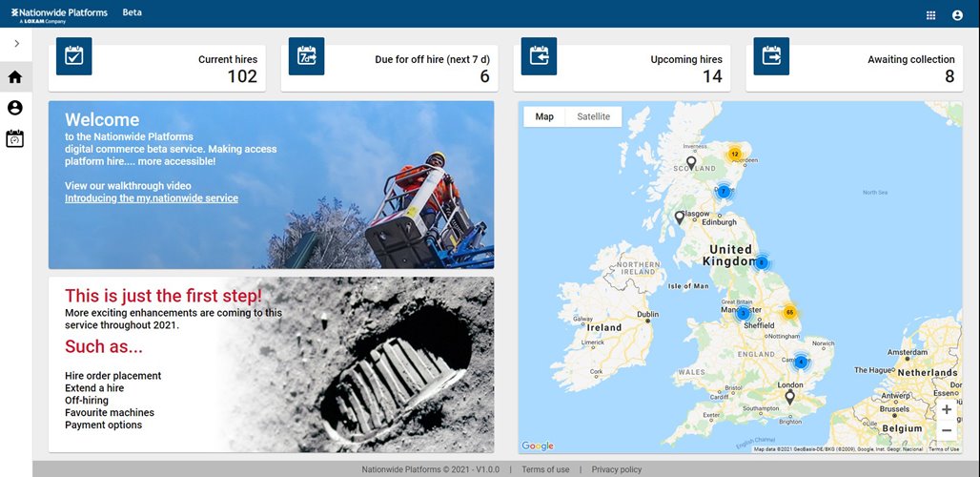980x477 pixels.
Task: Click 'Off-hiring' text
Action: (86, 400)
